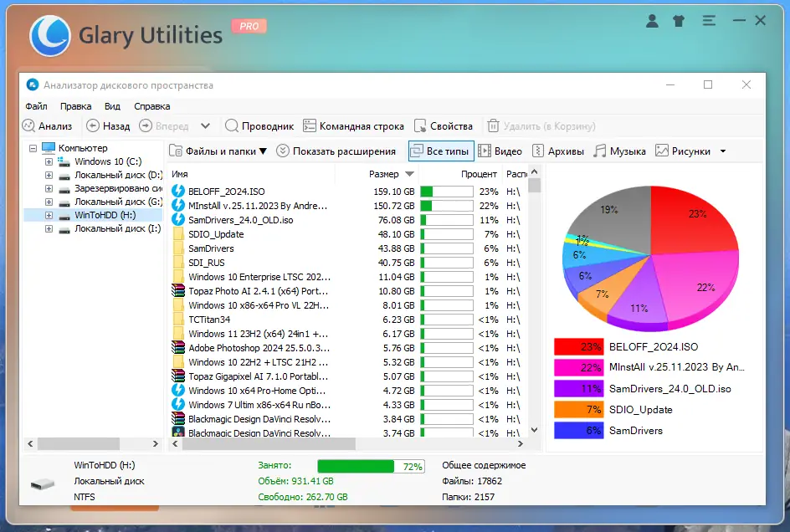
Task: Select Windows 10 x64 Pro-Home ISO icon
Action: tap(178, 390)
